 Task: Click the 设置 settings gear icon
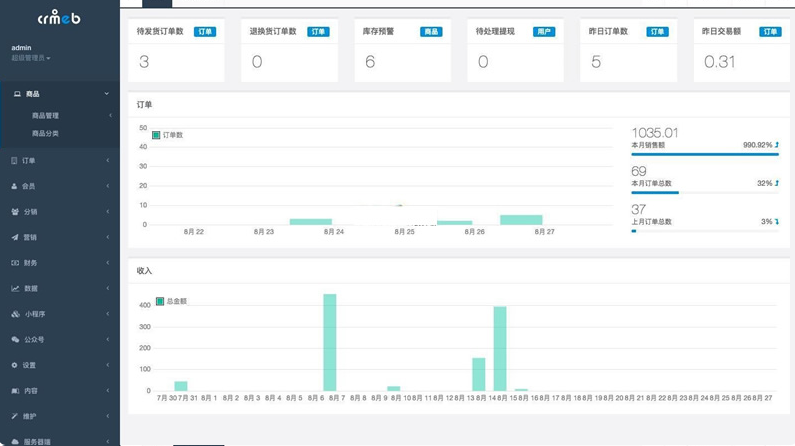coord(15,365)
